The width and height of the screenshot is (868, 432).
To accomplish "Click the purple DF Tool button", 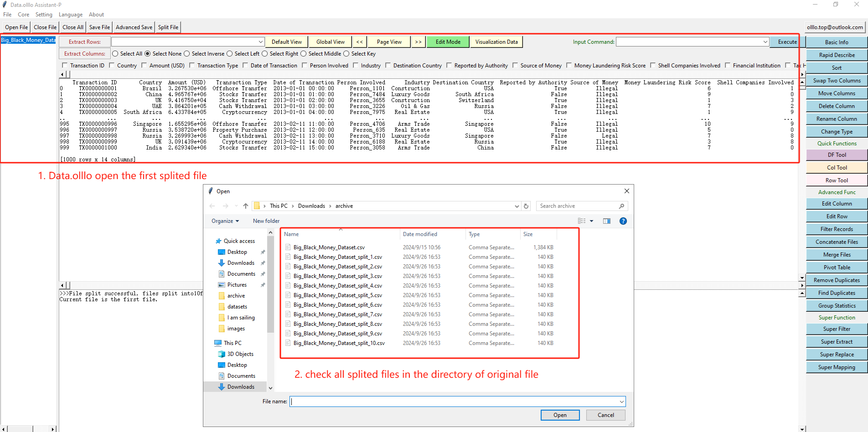I will coord(837,155).
